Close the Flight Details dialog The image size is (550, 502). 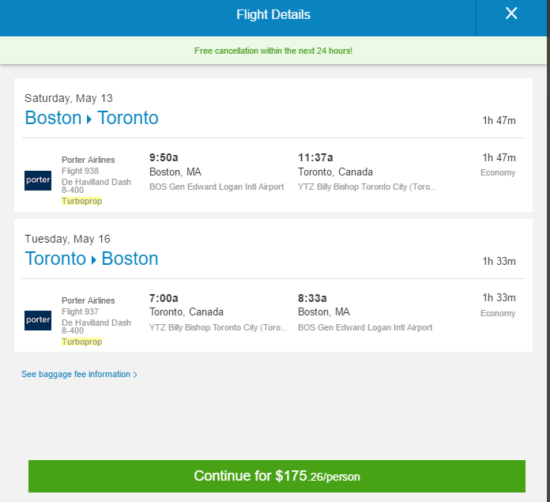[511, 14]
